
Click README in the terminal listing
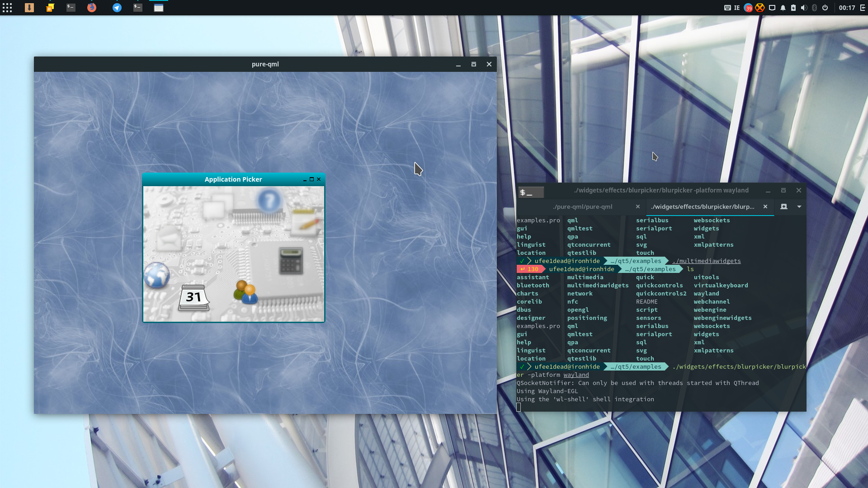click(647, 302)
